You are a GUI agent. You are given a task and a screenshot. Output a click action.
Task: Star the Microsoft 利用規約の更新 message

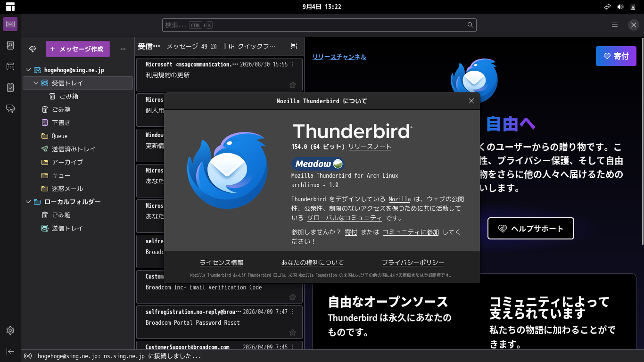(x=293, y=85)
